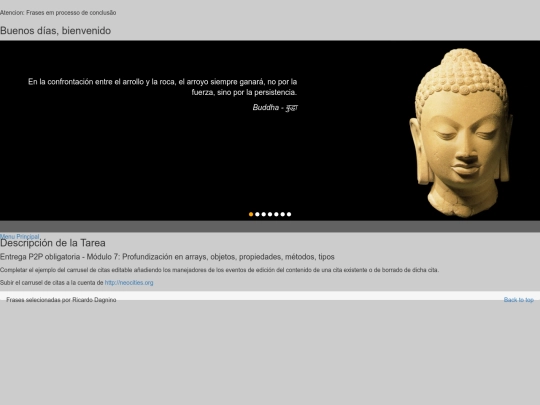Select the second carousel dot
This screenshot has height=405, width=540.
(257, 214)
